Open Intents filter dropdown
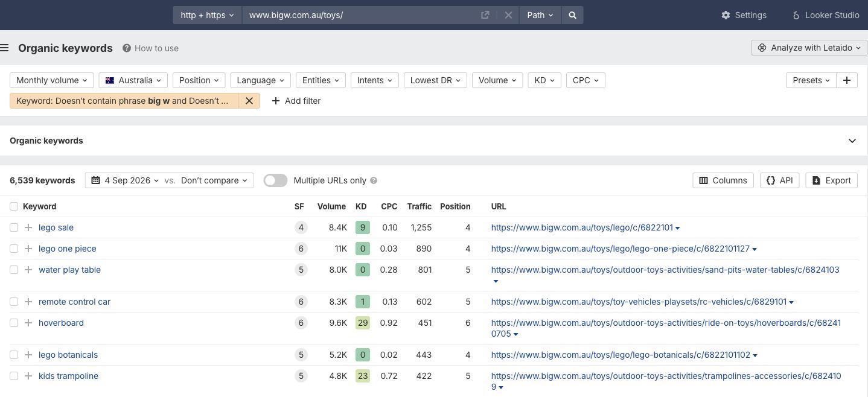 pyautogui.click(x=374, y=80)
